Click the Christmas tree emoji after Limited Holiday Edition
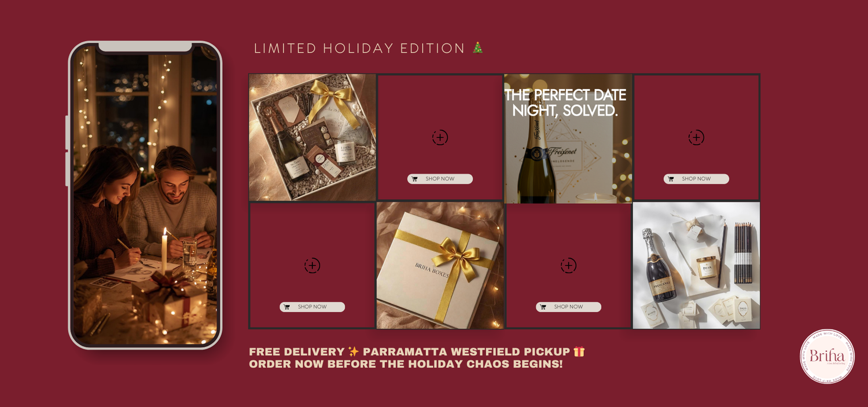This screenshot has width=868, height=407. [477, 48]
